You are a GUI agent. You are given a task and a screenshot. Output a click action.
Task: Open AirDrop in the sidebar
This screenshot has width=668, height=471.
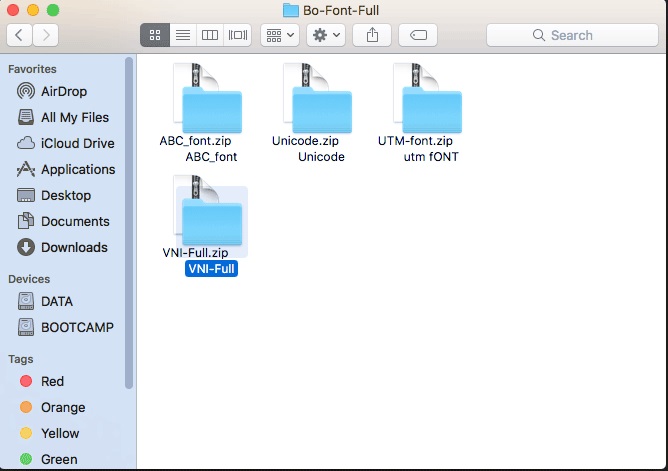62,91
